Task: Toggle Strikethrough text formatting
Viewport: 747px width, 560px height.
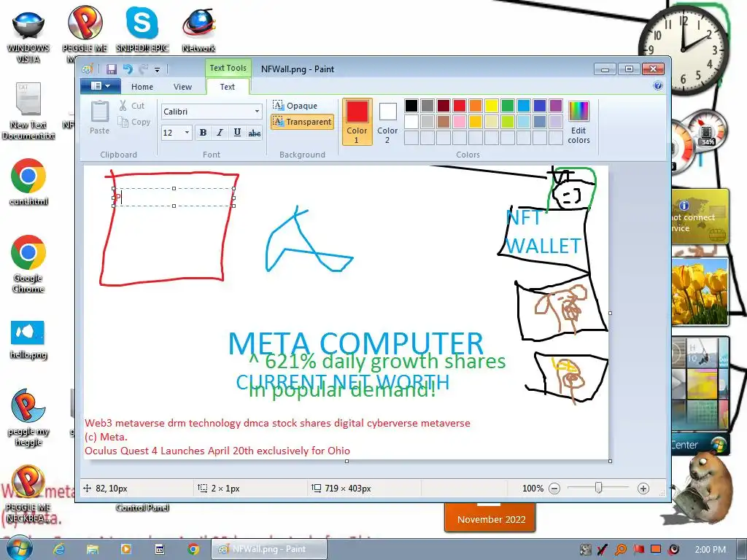Action: [x=255, y=133]
